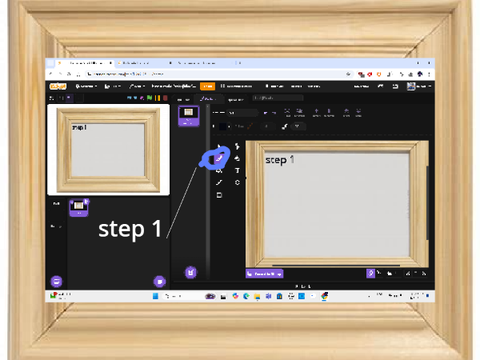Open the fill color dropdown arrow
This screenshot has height=360, width=480.
pyautogui.click(x=229, y=126)
